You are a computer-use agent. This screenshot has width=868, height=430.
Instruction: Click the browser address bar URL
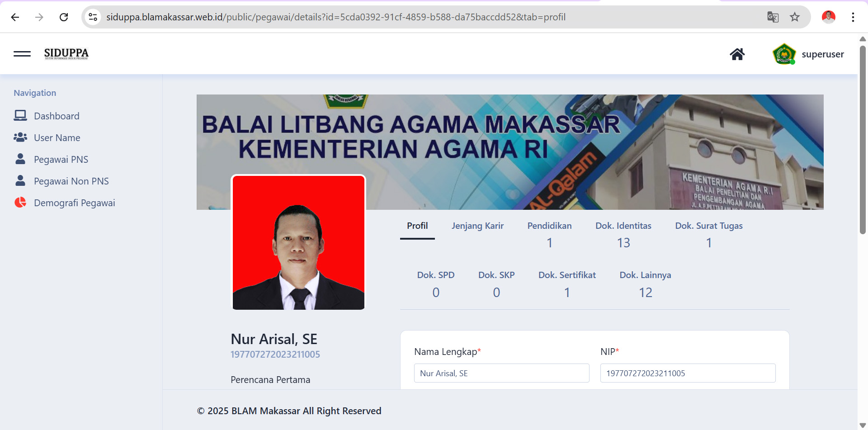point(336,17)
